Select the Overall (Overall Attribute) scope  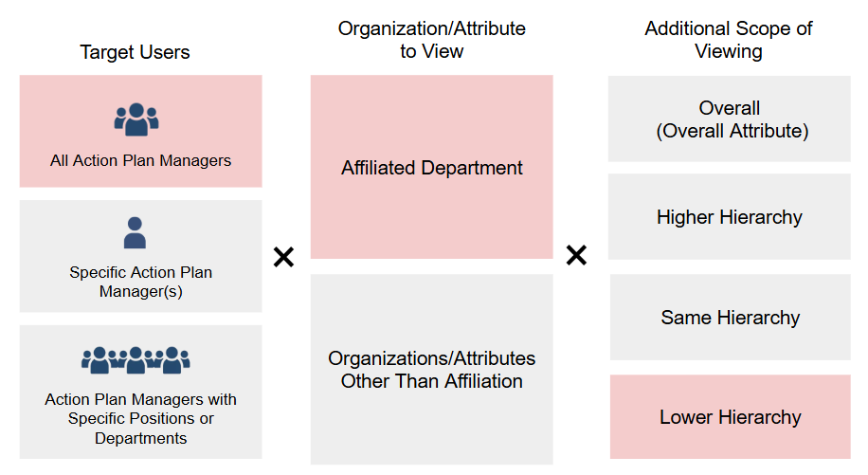(x=731, y=119)
